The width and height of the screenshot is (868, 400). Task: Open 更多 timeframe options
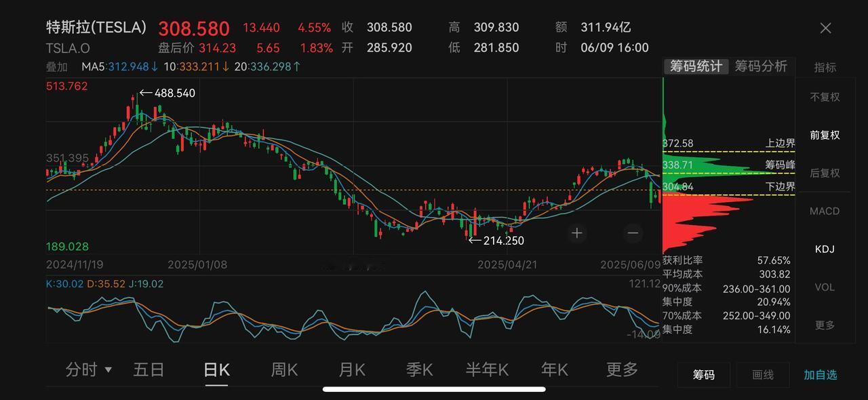623,369
